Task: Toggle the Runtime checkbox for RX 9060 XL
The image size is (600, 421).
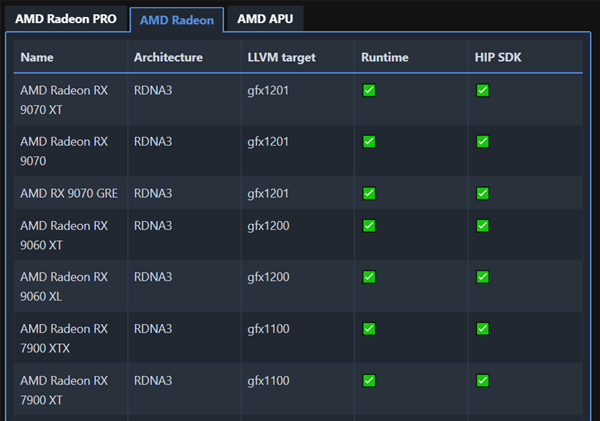Action: pyautogui.click(x=369, y=277)
